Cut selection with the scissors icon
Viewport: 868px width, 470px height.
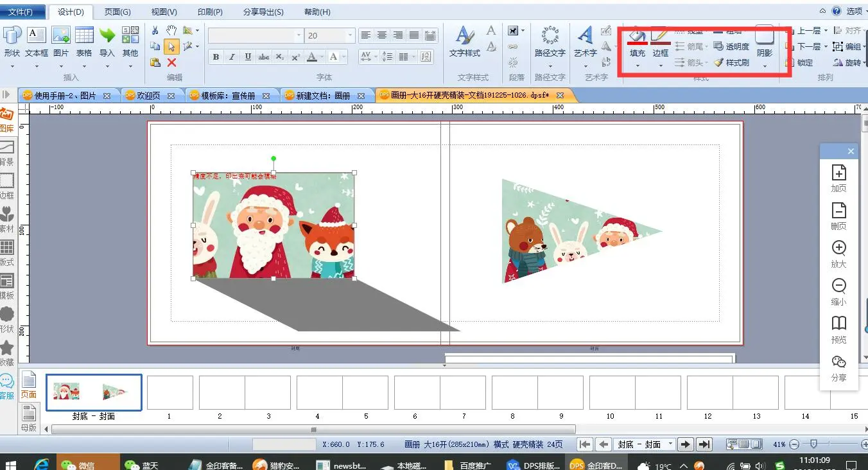155,30
